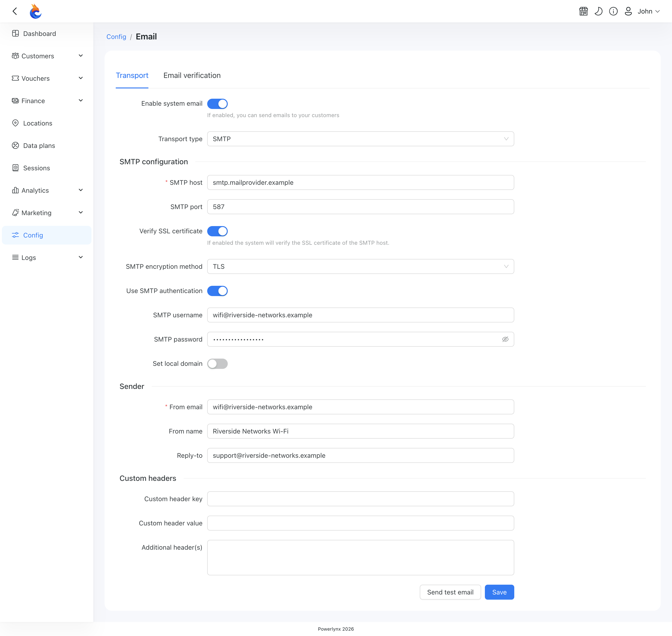Expand the Finance menu chevron

pos(81,101)
